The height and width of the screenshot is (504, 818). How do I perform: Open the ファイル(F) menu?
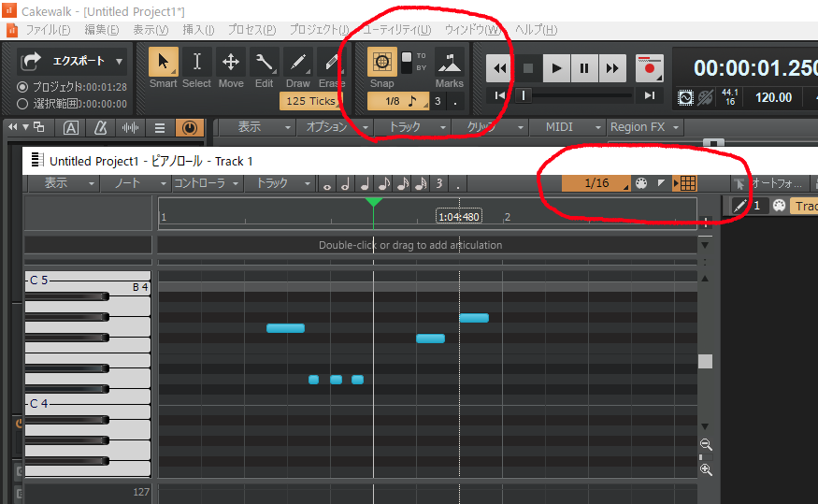pos(48,30)
